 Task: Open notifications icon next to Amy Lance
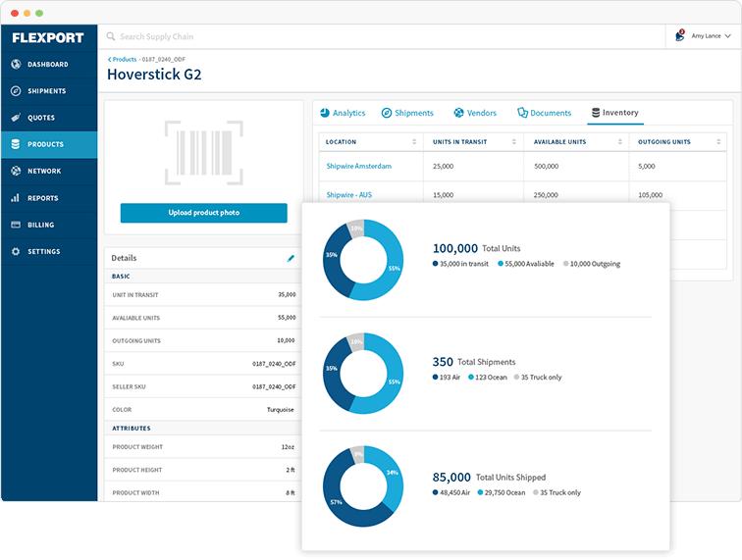coord(680,35)
